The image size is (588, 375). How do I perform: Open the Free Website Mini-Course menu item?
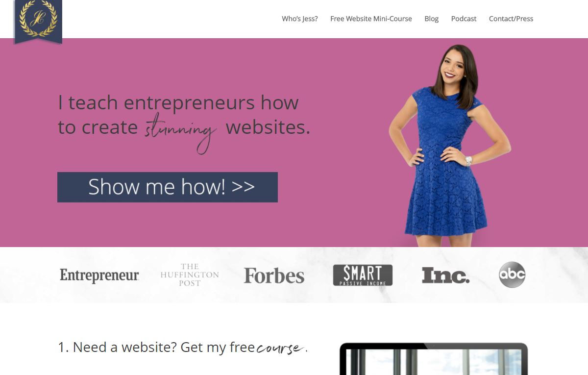[371, 19]
